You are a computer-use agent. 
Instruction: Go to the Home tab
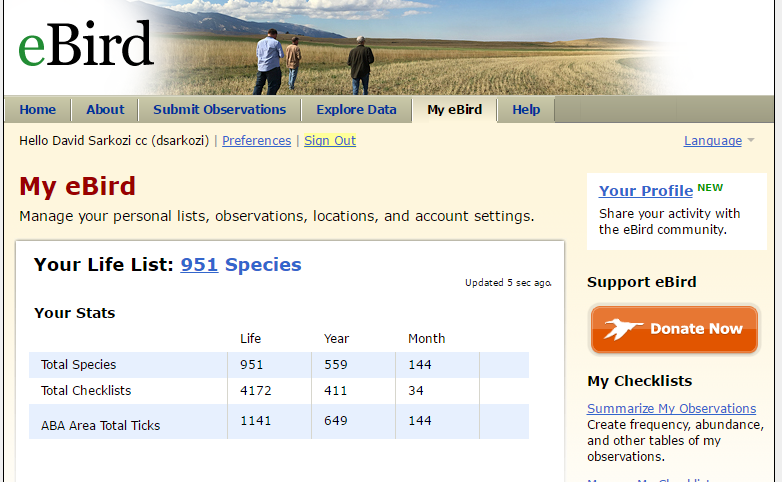pyautogui.click(x=37, y=110)
